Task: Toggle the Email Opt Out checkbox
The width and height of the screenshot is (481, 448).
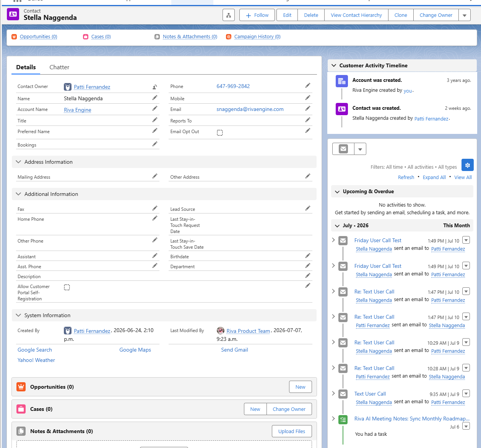Action: click(220, 133)
